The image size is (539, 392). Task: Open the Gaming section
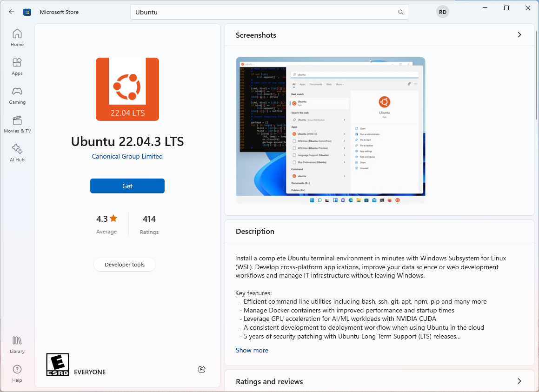(17, 95)
